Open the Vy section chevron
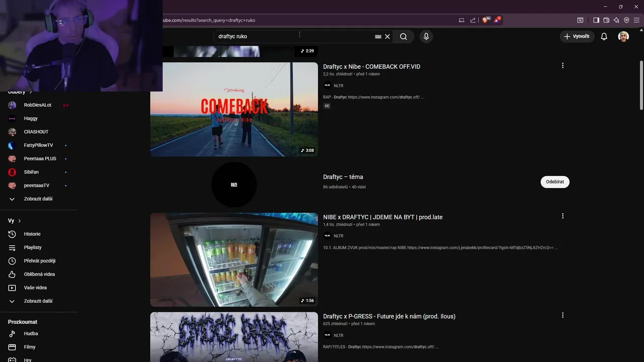 pos(19,221)
